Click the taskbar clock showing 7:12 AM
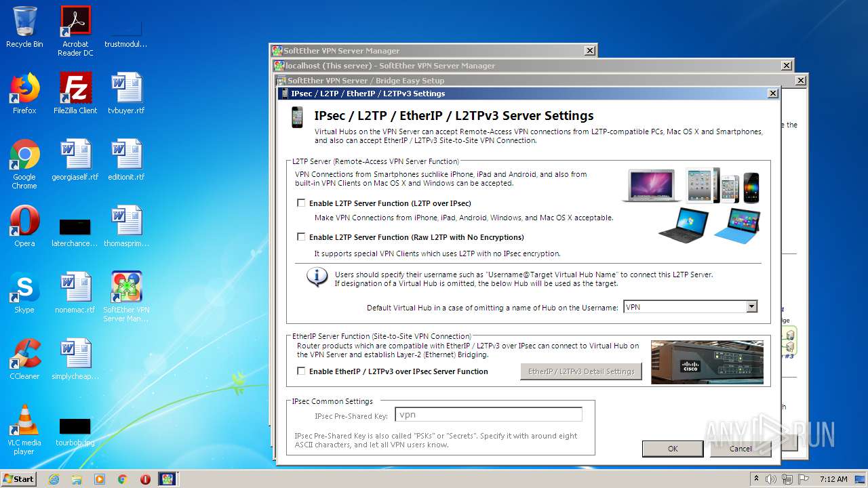This screenshot has width=868, height=488. pos(833,479)
